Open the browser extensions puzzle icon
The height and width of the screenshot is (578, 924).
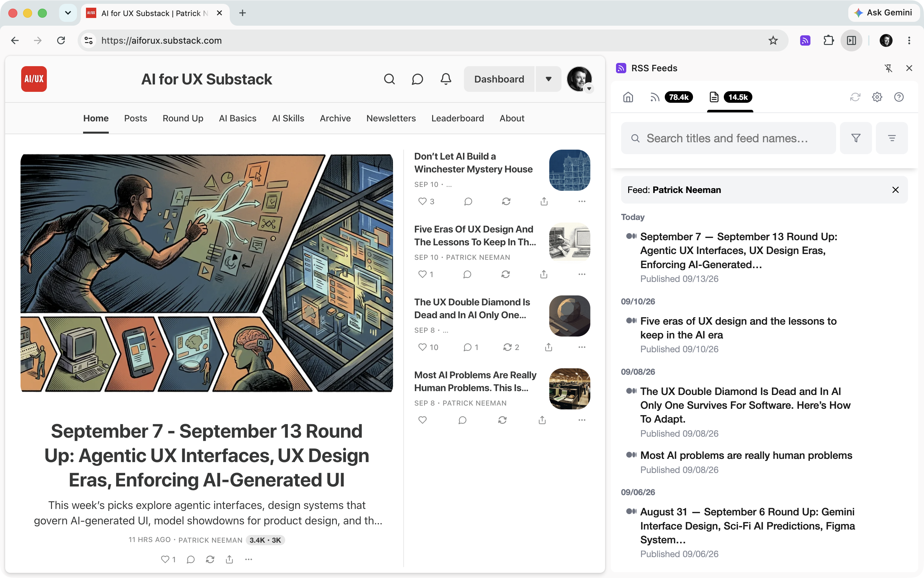[828, 40]
